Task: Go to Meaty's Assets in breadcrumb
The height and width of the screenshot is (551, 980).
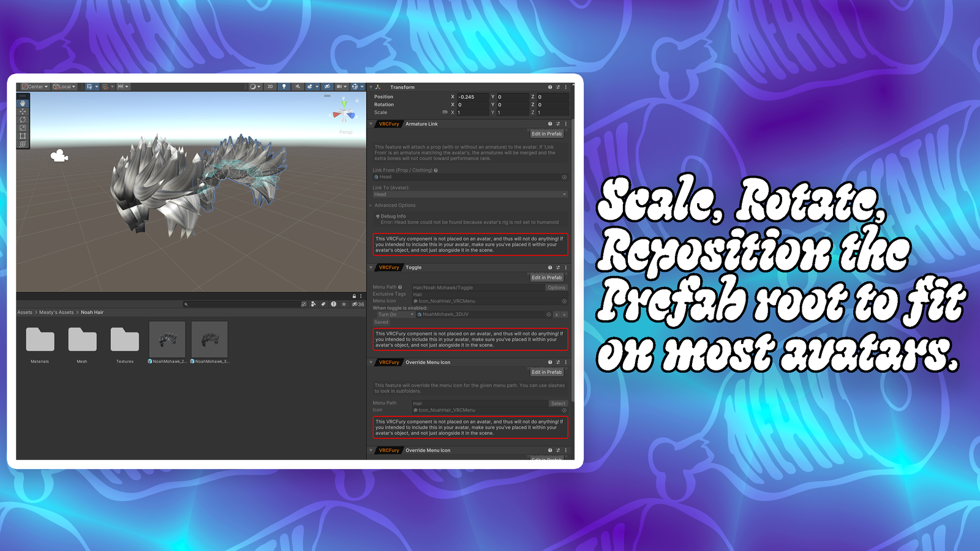Action: (x=56, y=312)
